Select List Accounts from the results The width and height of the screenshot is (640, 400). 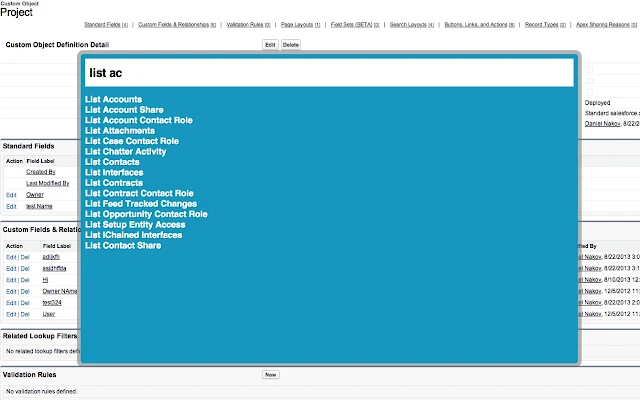coord(113,99)
